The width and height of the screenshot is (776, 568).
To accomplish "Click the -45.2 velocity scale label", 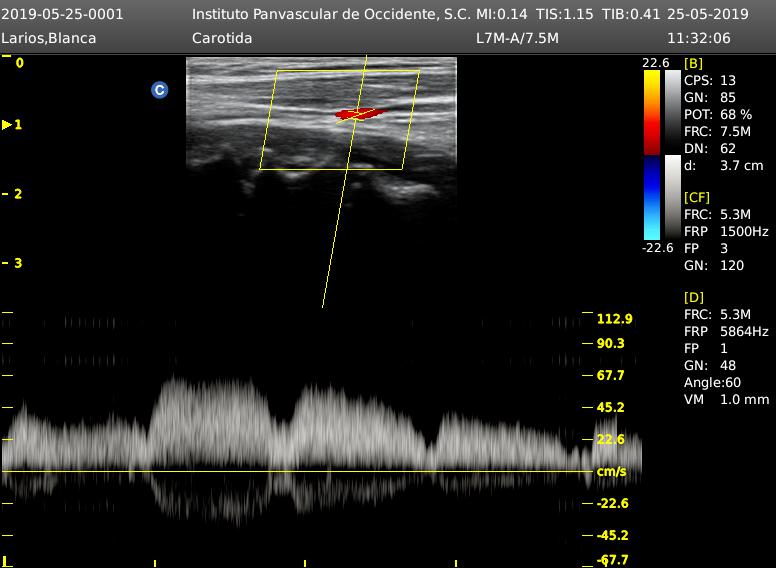I will pyautogui.click(x=613, y=536).
